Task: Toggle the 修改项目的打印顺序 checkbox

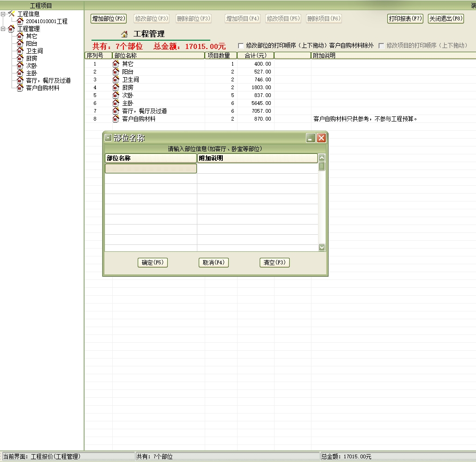Action: (381, 46)
